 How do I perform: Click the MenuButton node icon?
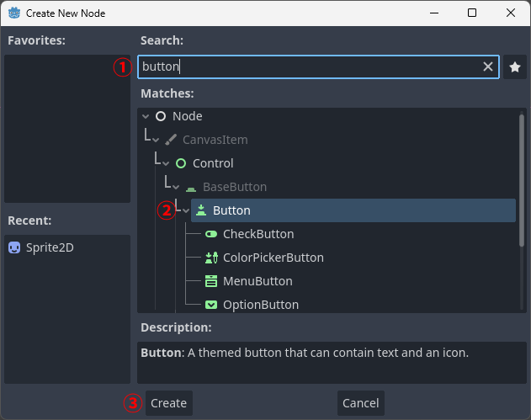pyautogui.click(x=211, y=281)
